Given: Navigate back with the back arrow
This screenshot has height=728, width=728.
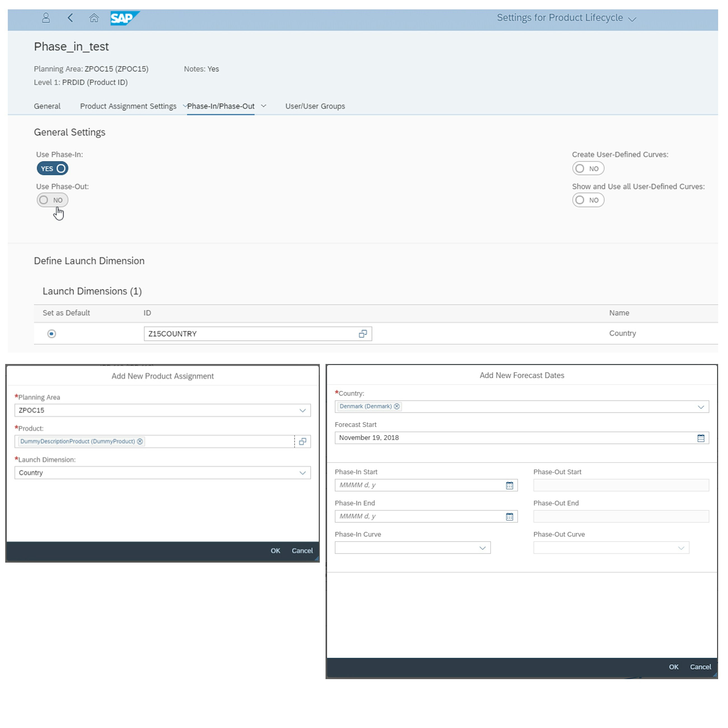Looking at the screenshot, I should click(70, 18).
